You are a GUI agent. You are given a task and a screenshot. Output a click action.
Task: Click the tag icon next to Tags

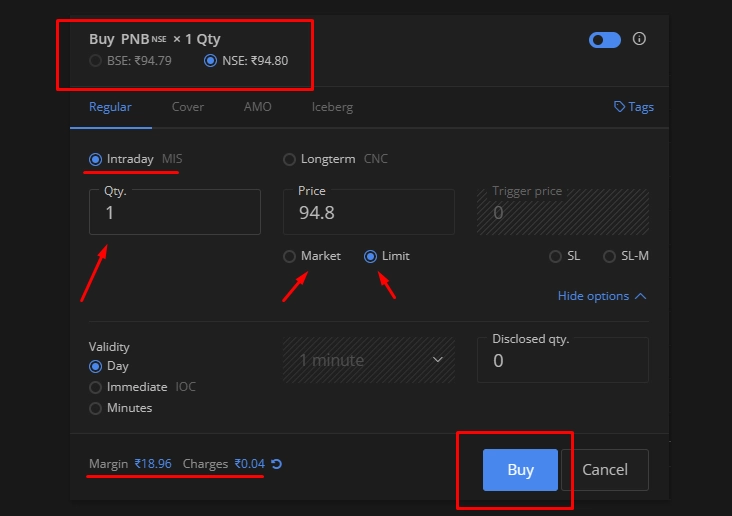click(x=619, y=107)
